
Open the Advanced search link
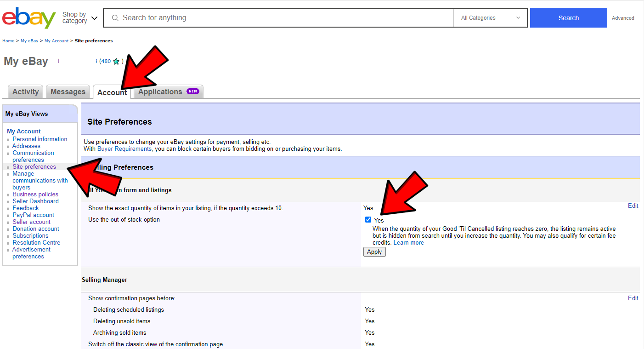coord(623,18)
